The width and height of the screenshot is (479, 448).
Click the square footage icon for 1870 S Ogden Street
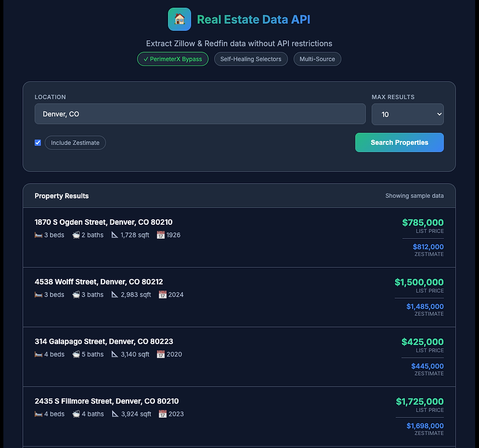point(114,235)
